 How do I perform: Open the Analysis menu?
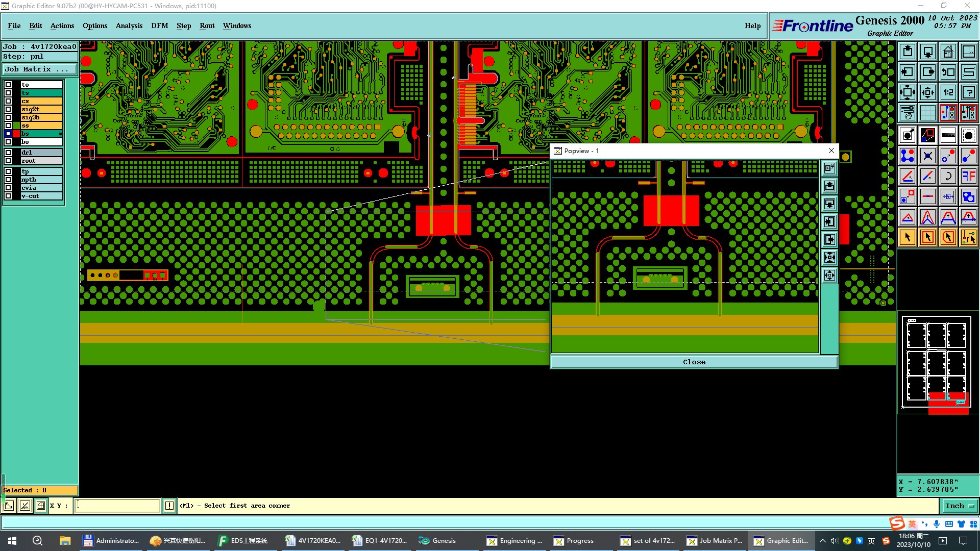coord(129,26)
